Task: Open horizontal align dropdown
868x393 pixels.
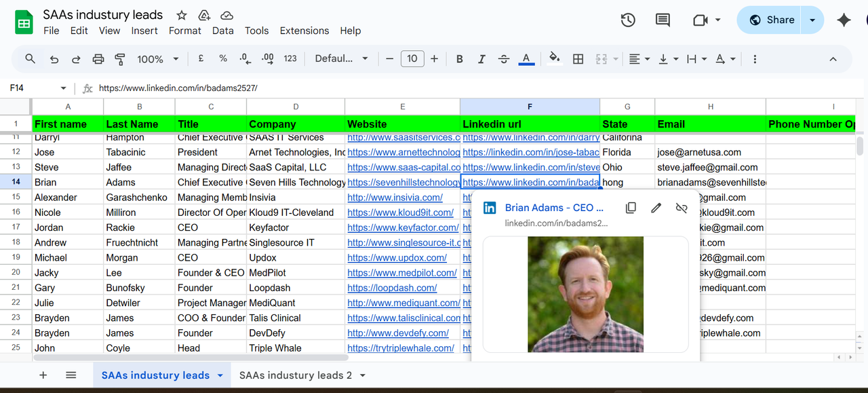Action: click(639, 59)
